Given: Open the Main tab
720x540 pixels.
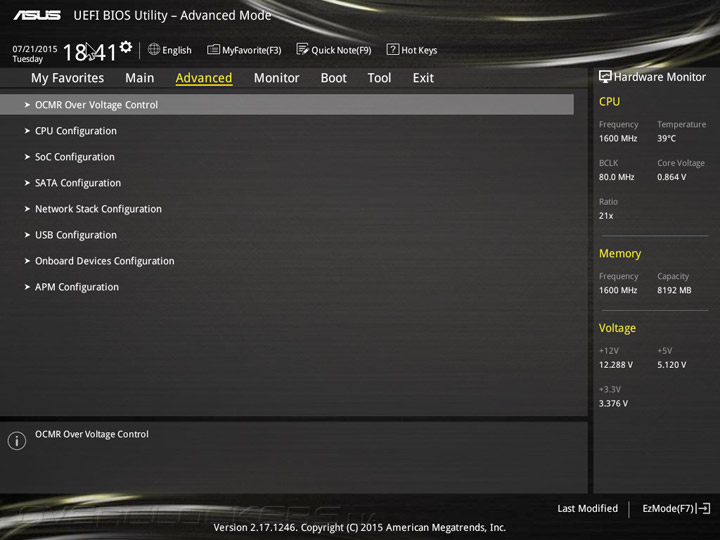Looking at the screenshot, I should [x=140, y=78].
